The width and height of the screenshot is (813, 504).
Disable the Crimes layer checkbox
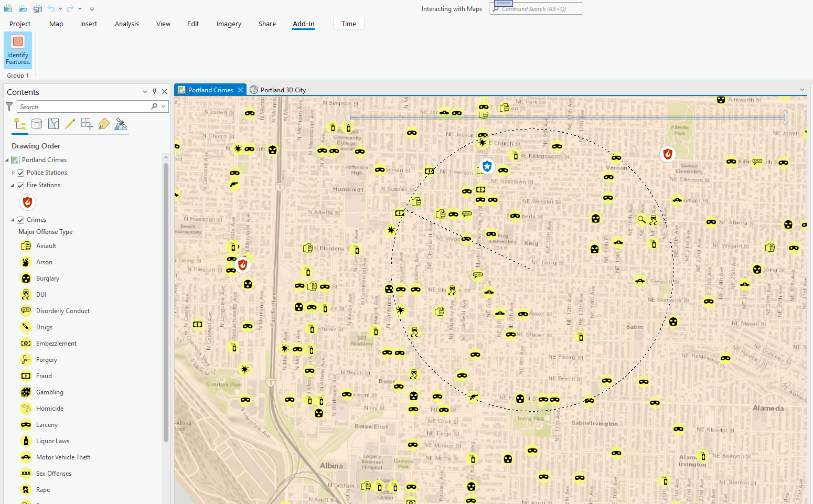(20, 219)
